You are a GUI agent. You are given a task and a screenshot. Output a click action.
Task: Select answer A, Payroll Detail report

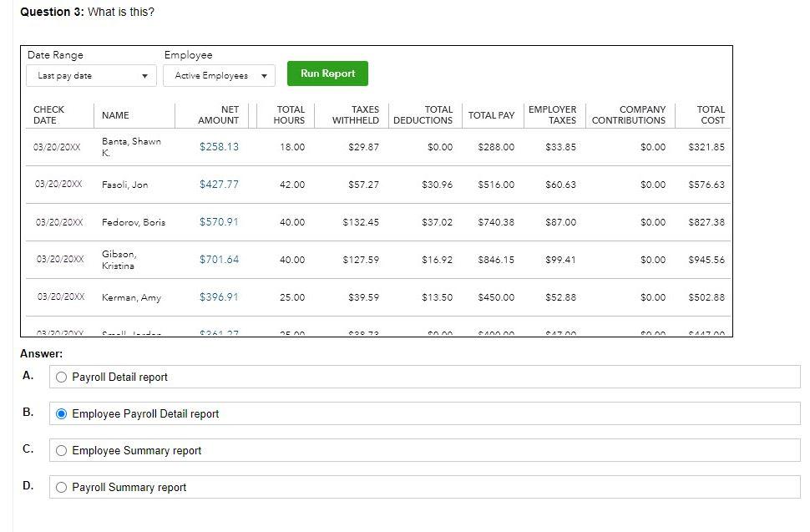pyautogui.click(x=60, y=377)
